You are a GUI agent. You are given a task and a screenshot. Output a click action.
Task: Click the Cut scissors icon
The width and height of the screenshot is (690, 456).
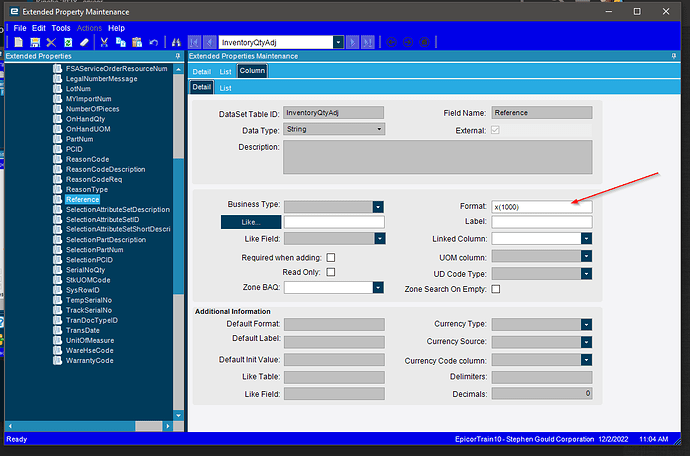point(104,42)
